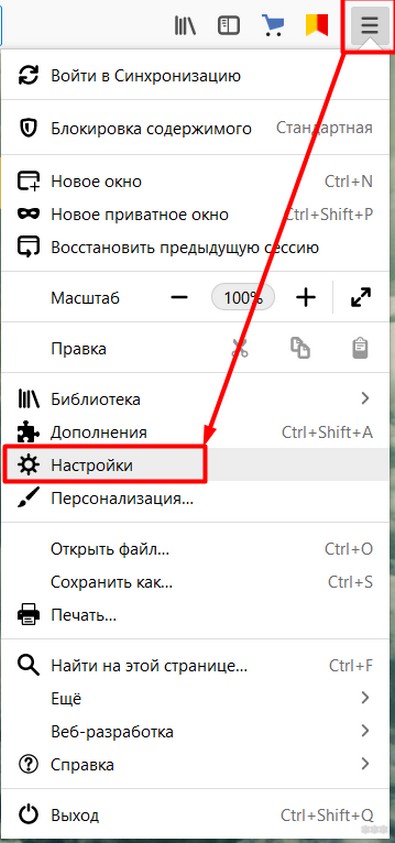The height and width of the screenshot is (843, 395).
Task: Zoom in with the plus button
Action: 306,297
